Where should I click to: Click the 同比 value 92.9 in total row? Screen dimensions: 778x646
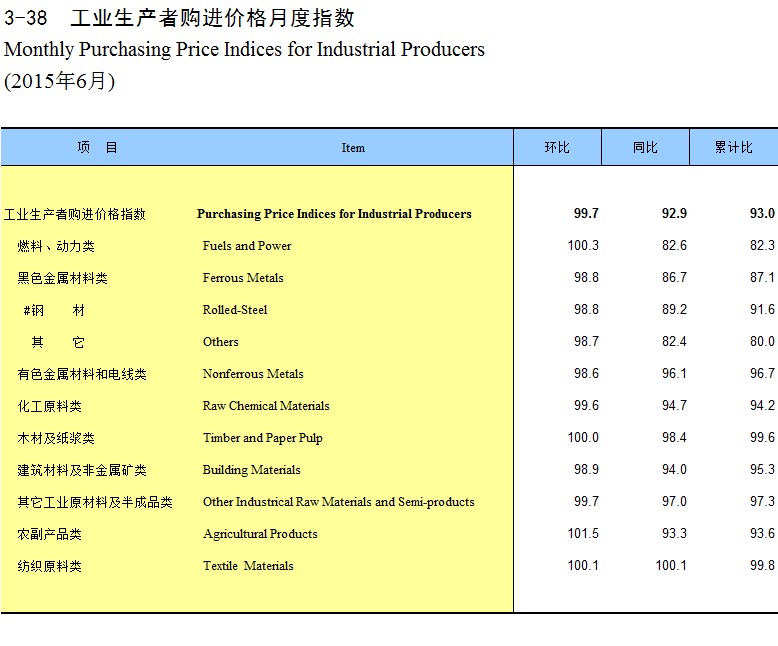point(674,213)
